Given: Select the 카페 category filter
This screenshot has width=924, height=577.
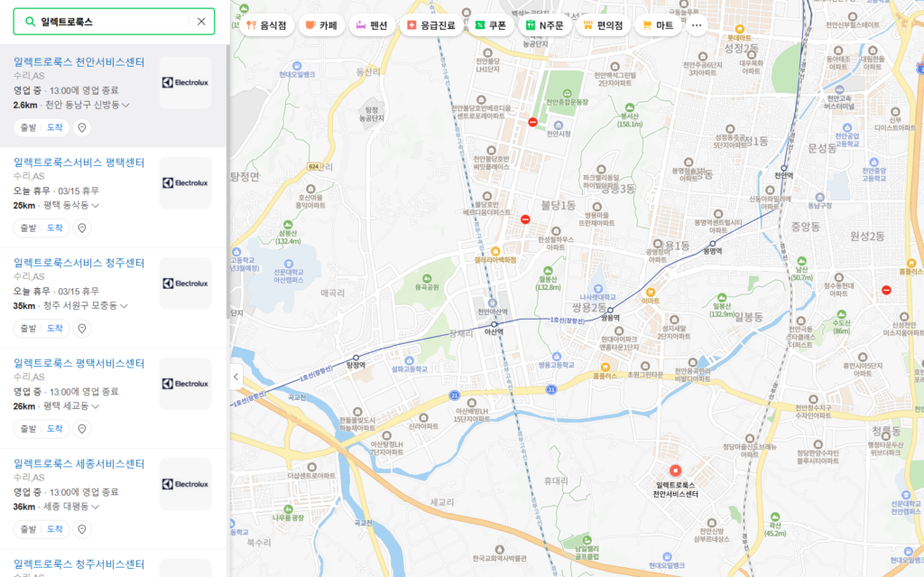Looking at the screenshot, I should 321,25.
